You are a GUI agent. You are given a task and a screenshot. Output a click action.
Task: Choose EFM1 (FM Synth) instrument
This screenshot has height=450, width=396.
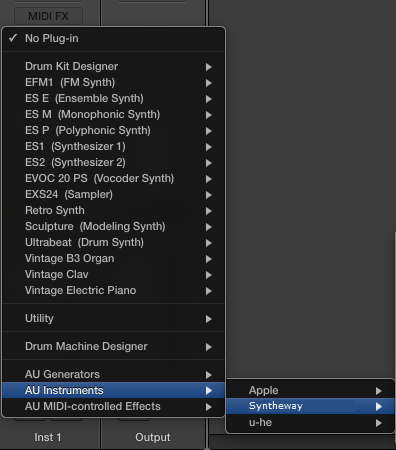pos(113,82)
